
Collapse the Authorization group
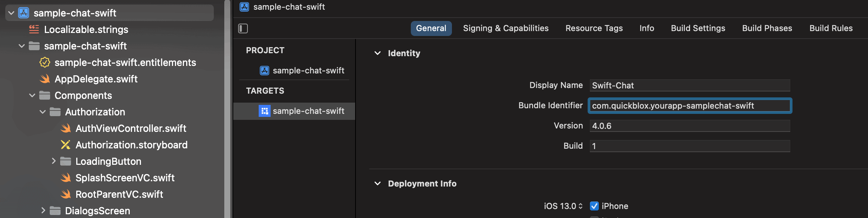coord(43,112)
